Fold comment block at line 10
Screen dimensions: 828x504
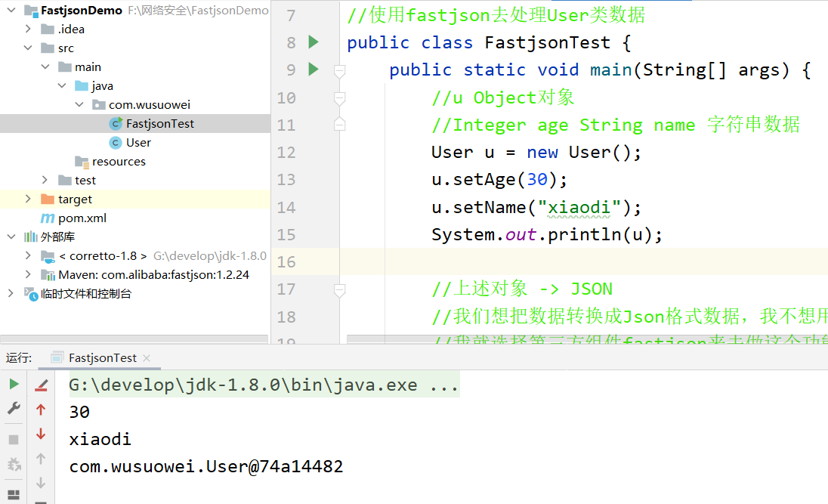click(339, 97)
